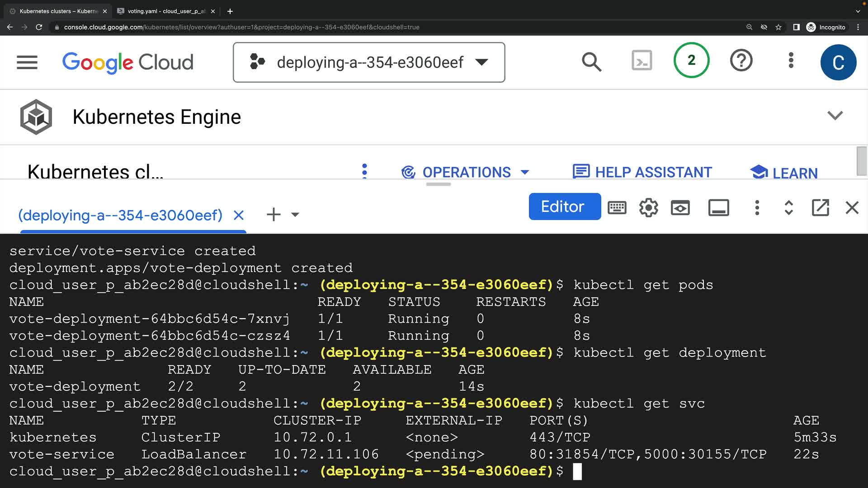The width and height of the screenshot is (868, 488).
Task: Open notifications badge showing 2
Action: pos(691,61)
